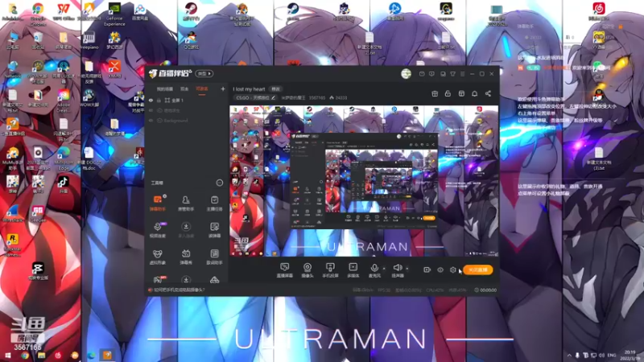
Task: Click the gift box icon above the preview
Action: point(435,93)
